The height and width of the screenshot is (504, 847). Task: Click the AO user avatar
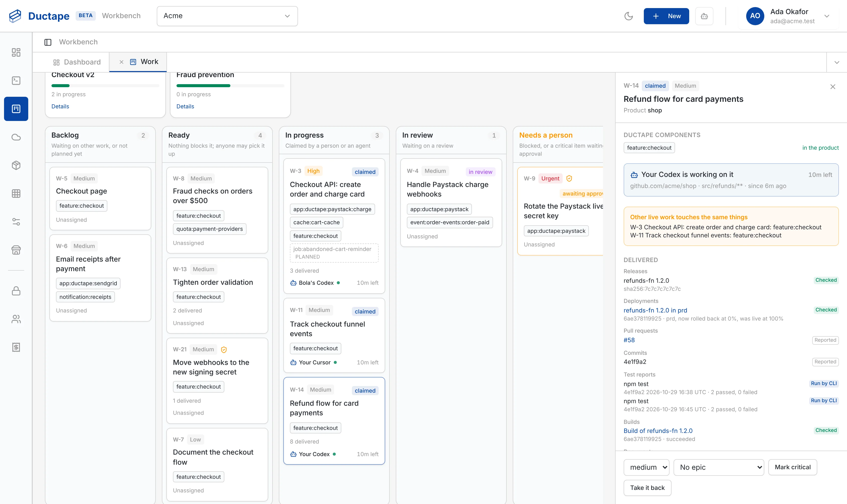coord(755,16)
